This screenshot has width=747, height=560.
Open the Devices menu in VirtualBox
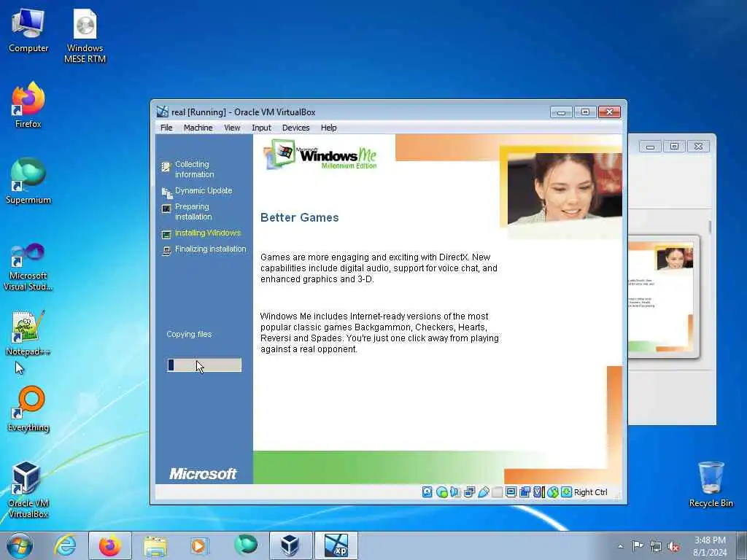pyautogui.click(x=295, y=128)
